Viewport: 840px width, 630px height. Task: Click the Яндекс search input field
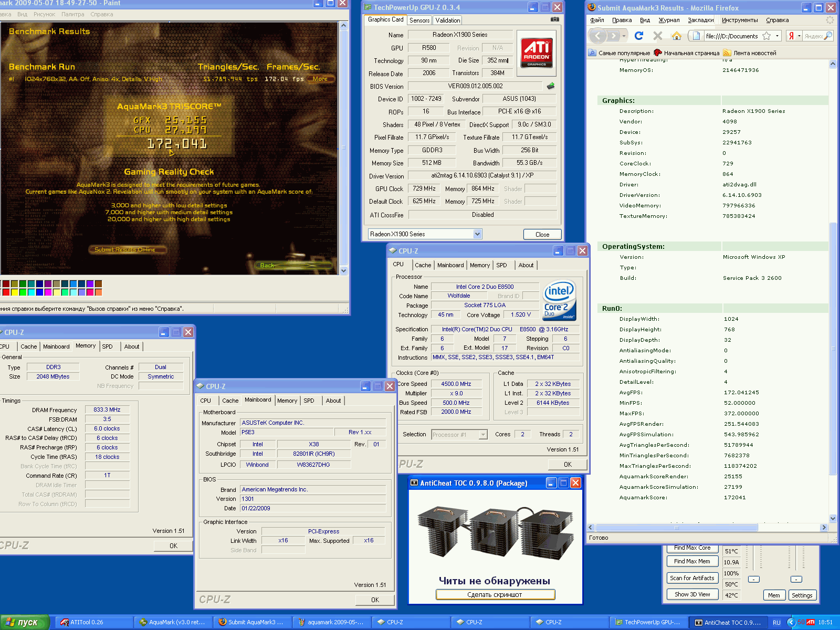click(813, 36)
